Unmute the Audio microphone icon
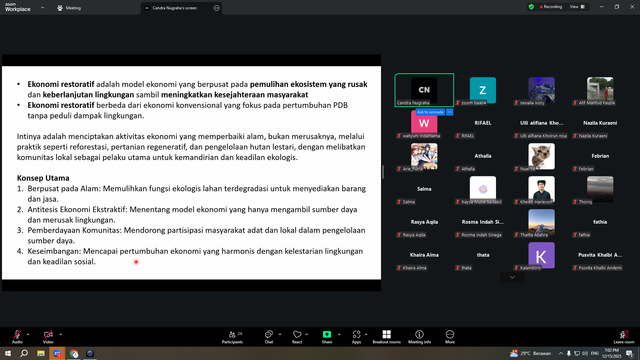The image size is (640, 360). coord(17,335)
